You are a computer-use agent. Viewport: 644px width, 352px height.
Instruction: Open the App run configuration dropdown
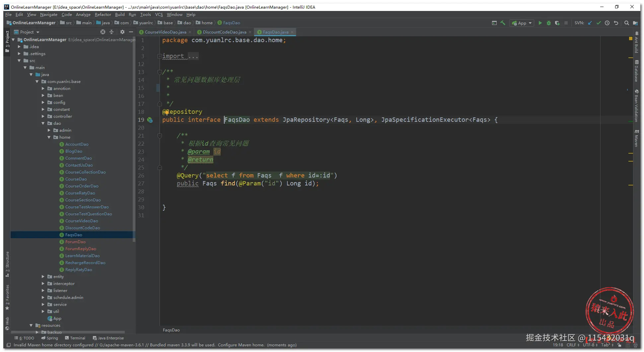[x=522, y=23]
